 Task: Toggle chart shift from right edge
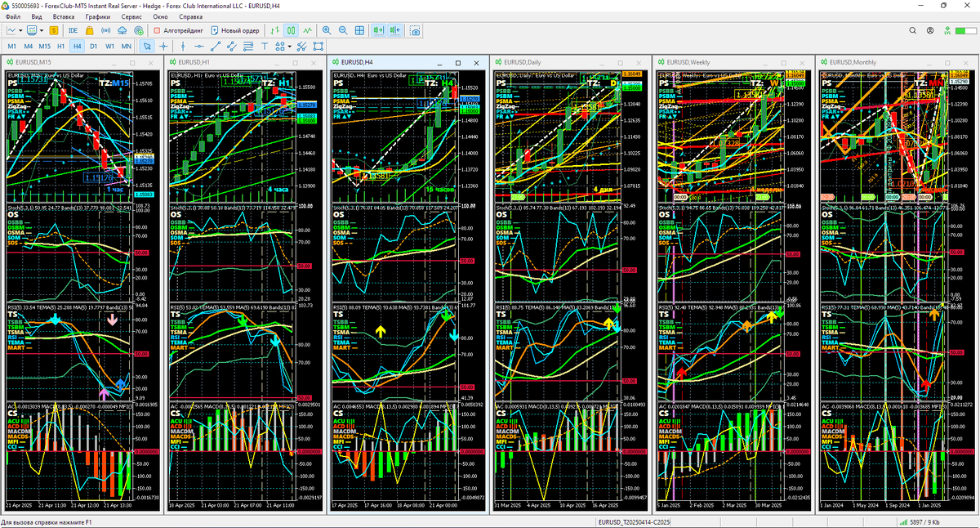pos(395,30)
